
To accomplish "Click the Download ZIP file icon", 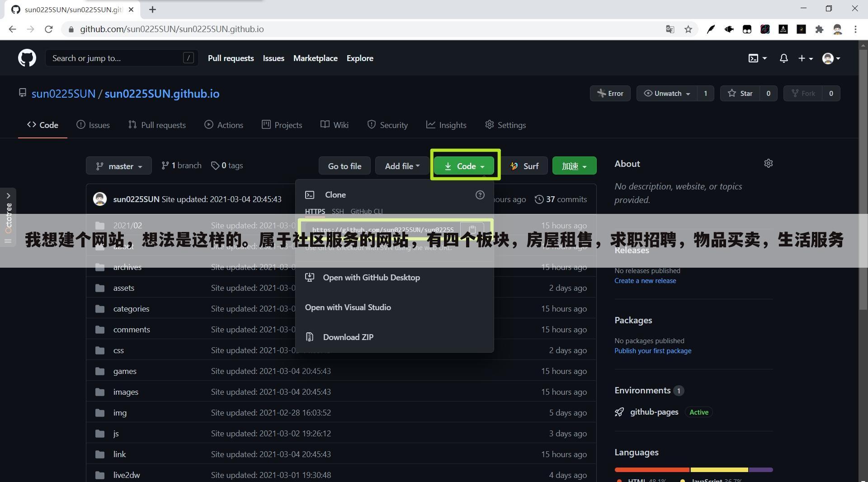I will pos(310,337).
